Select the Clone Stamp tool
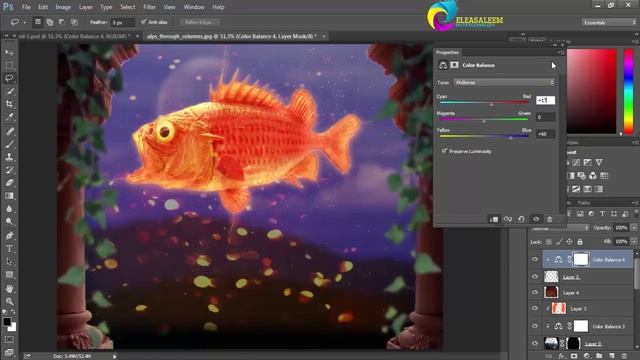Screen dimensions: 640x360 pyautogui.click(x=9, y=157)
